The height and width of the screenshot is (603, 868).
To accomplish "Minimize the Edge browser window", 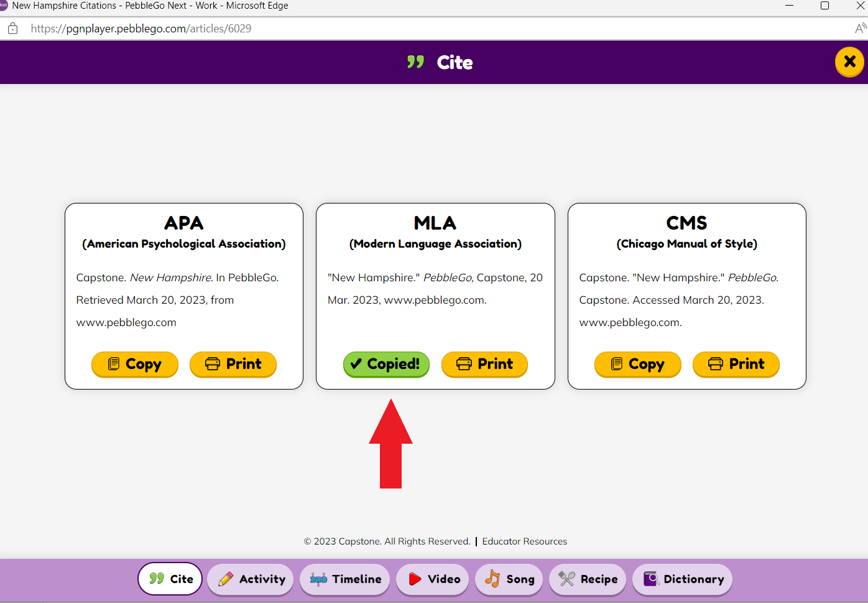I will click(x=789, y=6).
